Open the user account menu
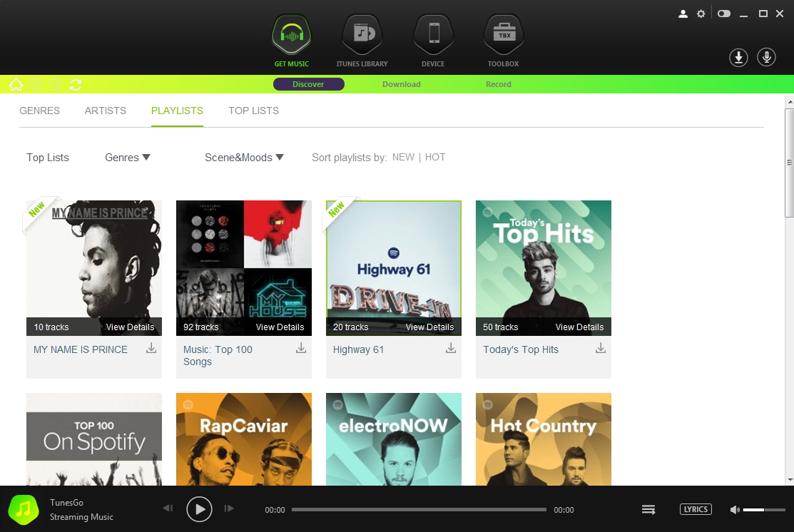Screen dimensions: 794x532 pos(683,14)
